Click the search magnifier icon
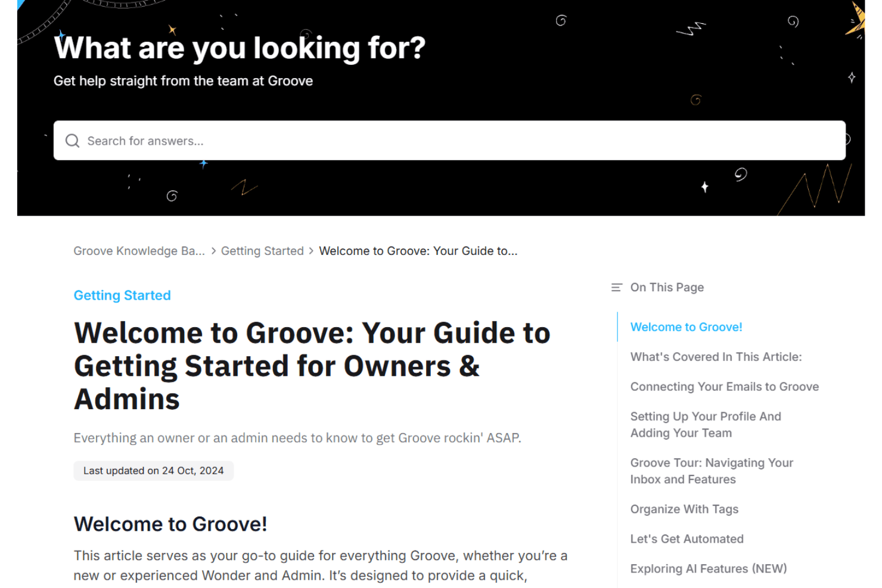 click(72, 141)
